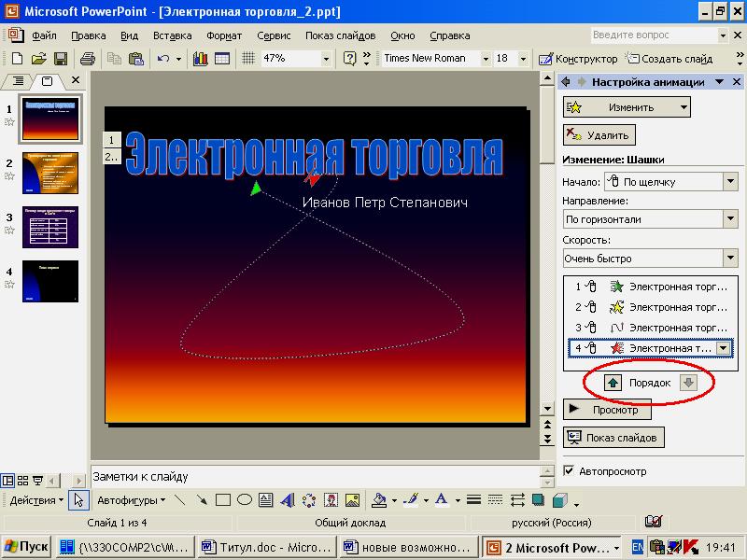The image size is (747, 560).
Task: Select the Line drawing tool
Action: click(179, 500)
